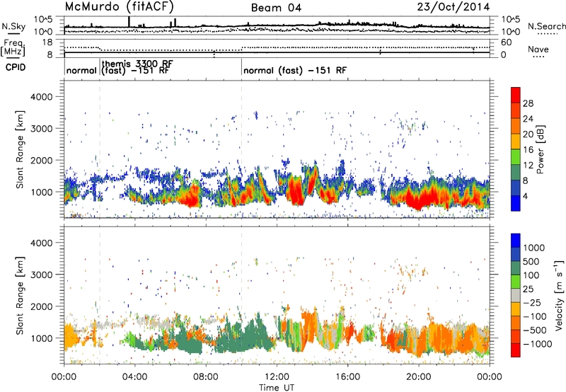Click the '04:00' time axis label
The image size is (566, 392).
(x=134, y=377)
